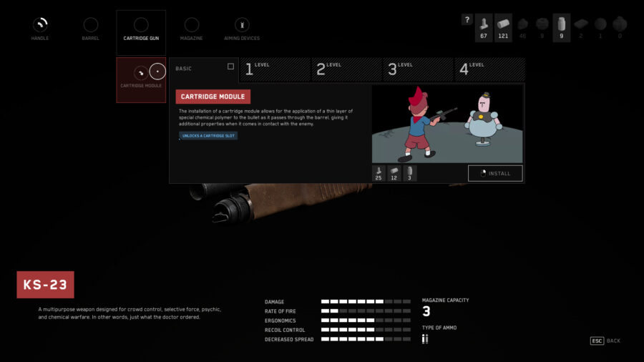Click the ESC Back button
The image size is (644, 362).
(605, 341)
